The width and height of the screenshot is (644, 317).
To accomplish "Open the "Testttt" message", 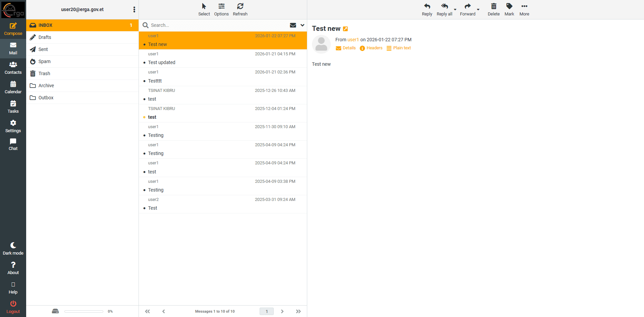I will point(223,77).
